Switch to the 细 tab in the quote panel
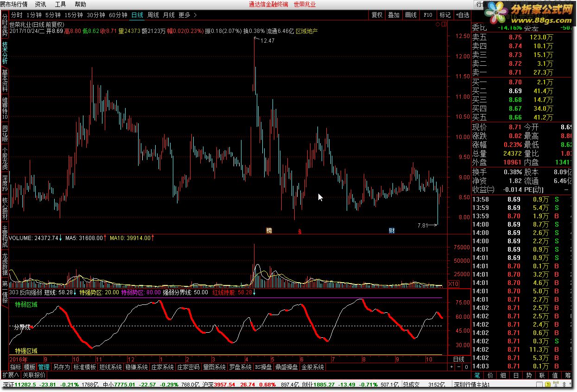 [x=503, y=375]
